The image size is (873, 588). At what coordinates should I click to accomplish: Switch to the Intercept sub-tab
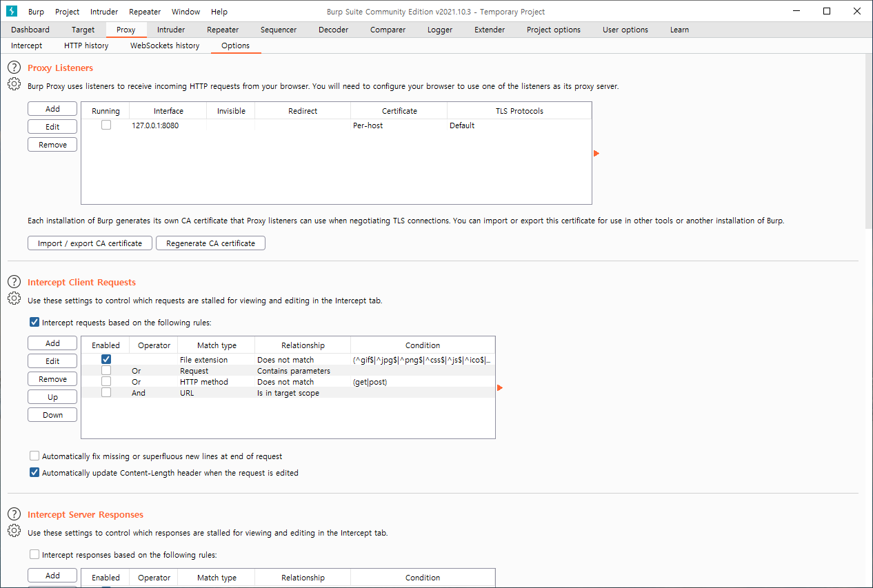[x=26, y=45]
